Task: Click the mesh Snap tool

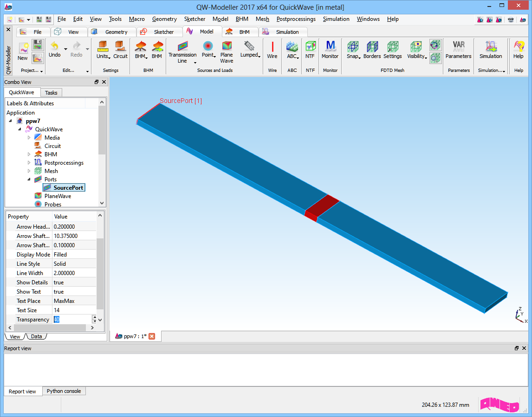Action: point(353,50)
